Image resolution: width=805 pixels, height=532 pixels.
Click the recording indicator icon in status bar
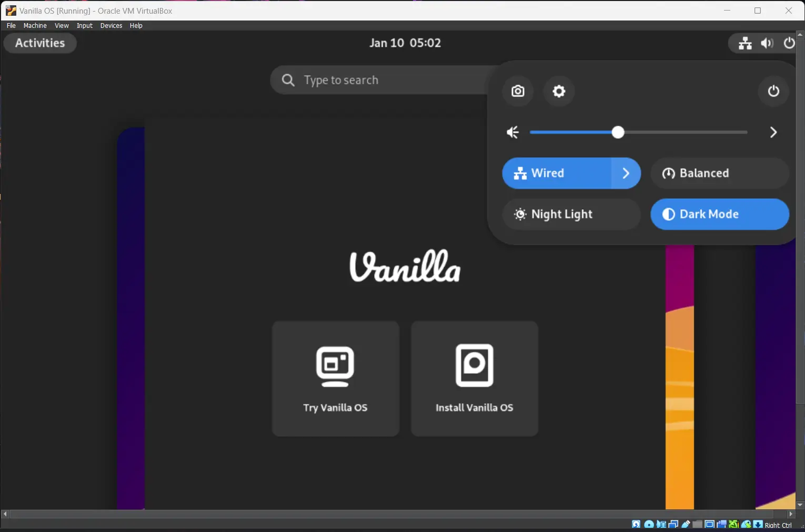point(721,525)
